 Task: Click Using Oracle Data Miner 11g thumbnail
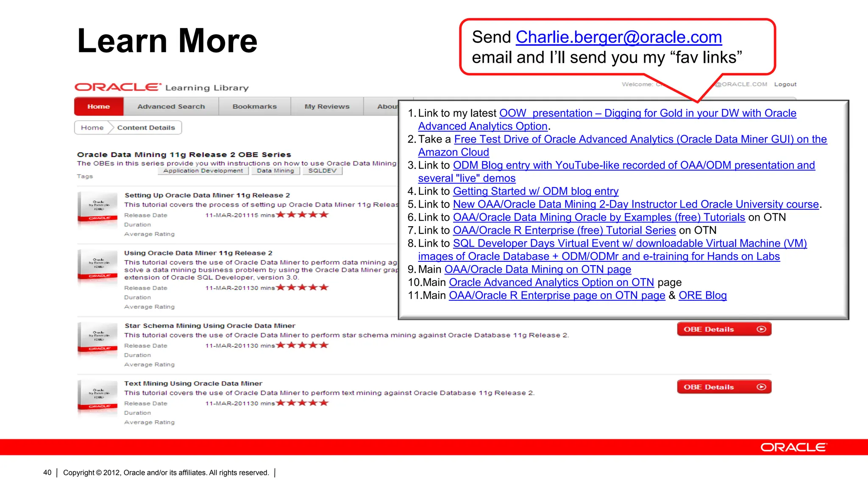[x=97, y=266]
